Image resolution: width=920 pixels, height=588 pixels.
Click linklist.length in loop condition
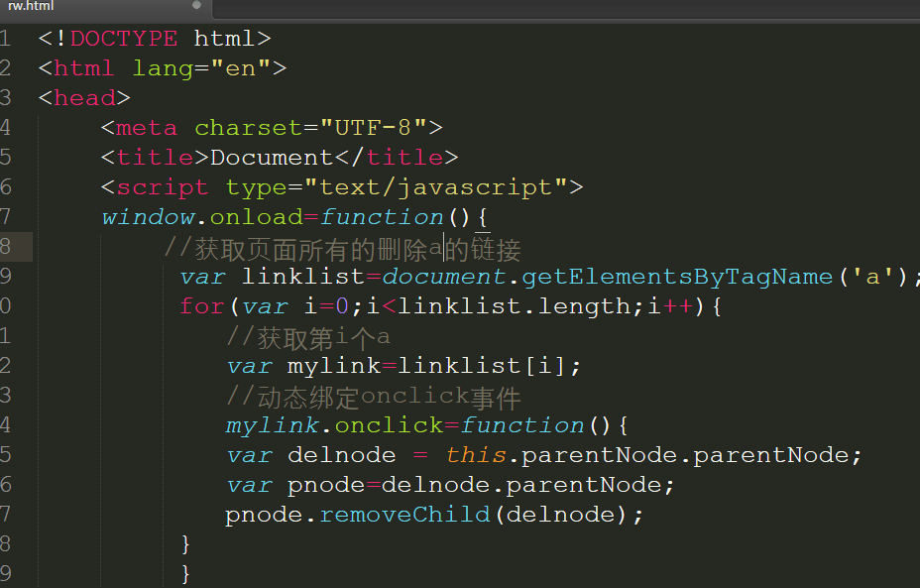pos(513,306)
